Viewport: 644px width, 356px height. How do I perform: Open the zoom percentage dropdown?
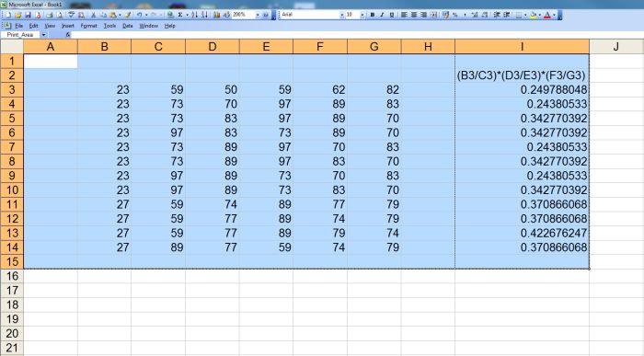coord(258,15)
